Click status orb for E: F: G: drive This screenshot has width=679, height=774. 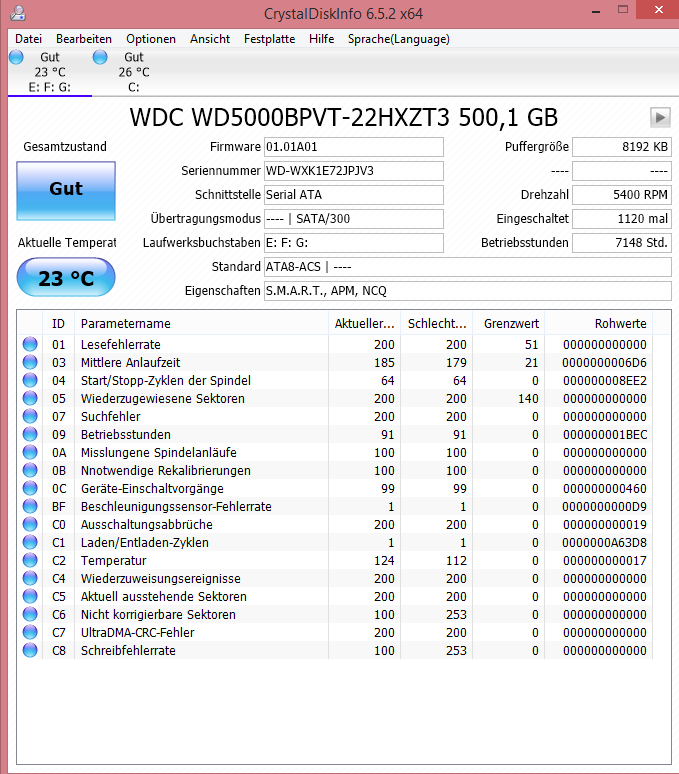[x=16, y=57]
